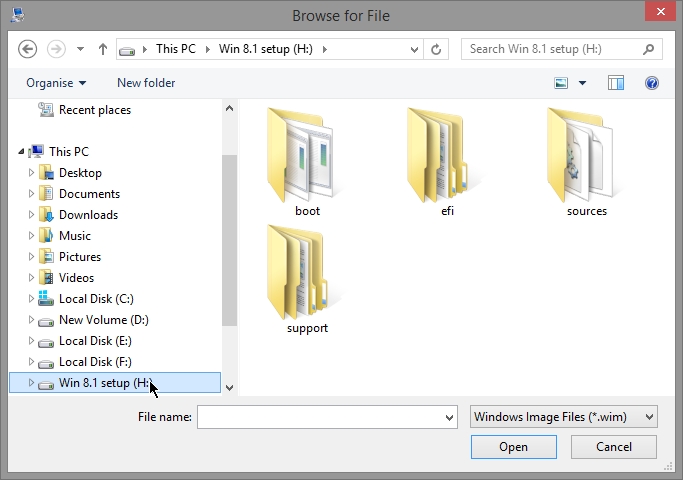
Task: Select the efi folder
Action: (x=445, y=162)
